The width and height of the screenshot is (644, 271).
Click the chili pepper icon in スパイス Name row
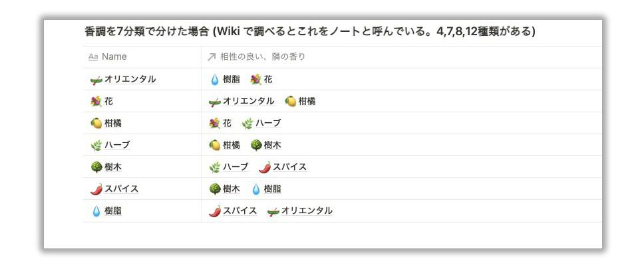[x=96, y=189]
